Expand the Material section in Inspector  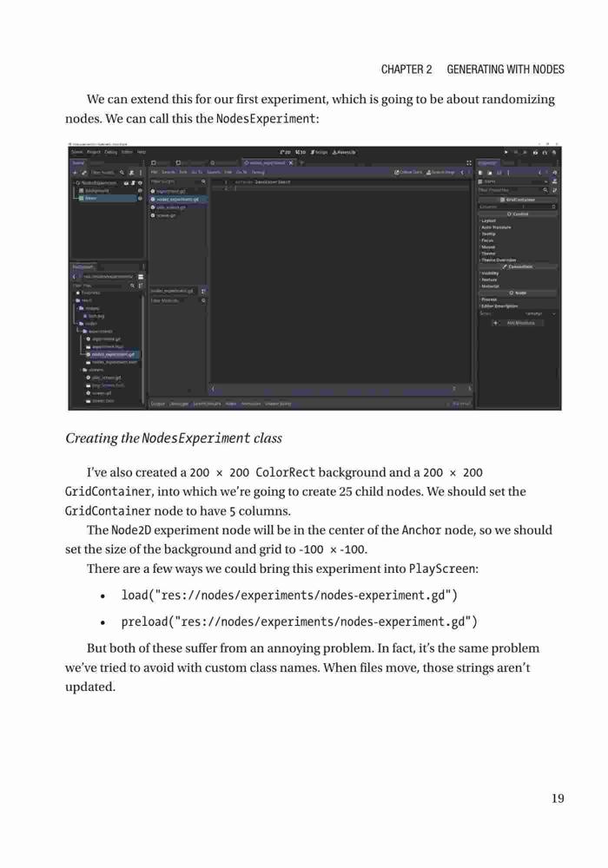[490, 286]
